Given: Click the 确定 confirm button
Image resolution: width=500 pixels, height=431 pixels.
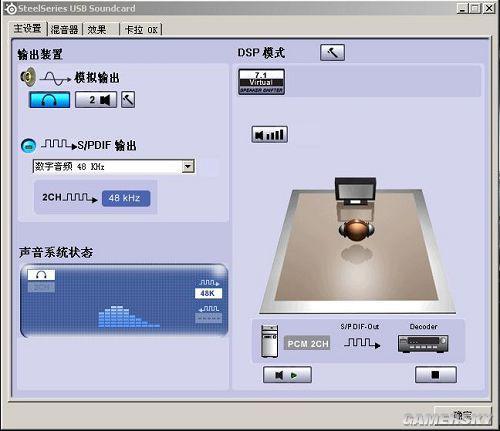Looking at the screenshot, I should pyautogui.click(x=463, y=415).
